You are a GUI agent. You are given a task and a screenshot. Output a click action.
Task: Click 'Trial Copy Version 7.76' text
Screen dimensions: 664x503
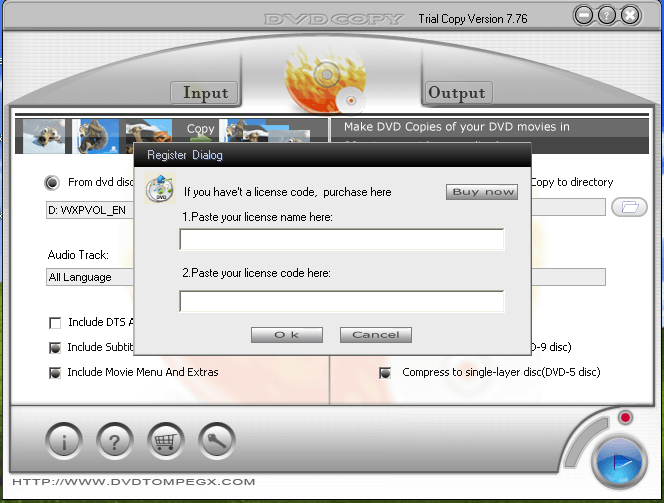[x=473, y=19]
